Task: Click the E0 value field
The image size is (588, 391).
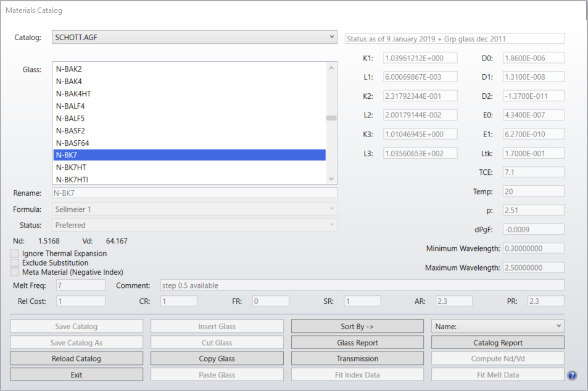Action: [533, 115]
